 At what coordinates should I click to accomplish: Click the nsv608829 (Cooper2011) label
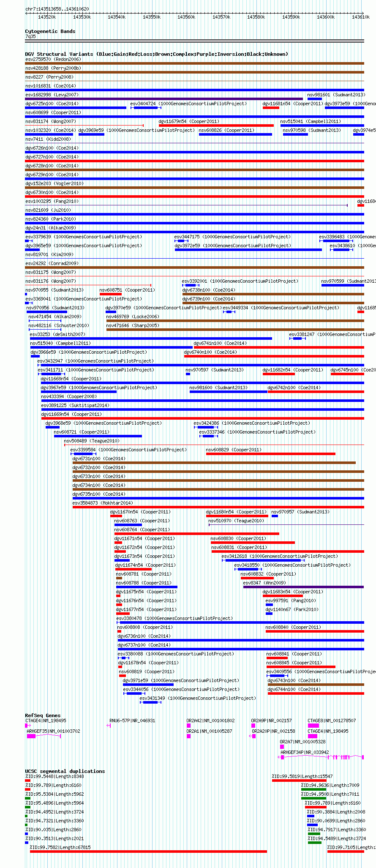(x=234, y=450)
